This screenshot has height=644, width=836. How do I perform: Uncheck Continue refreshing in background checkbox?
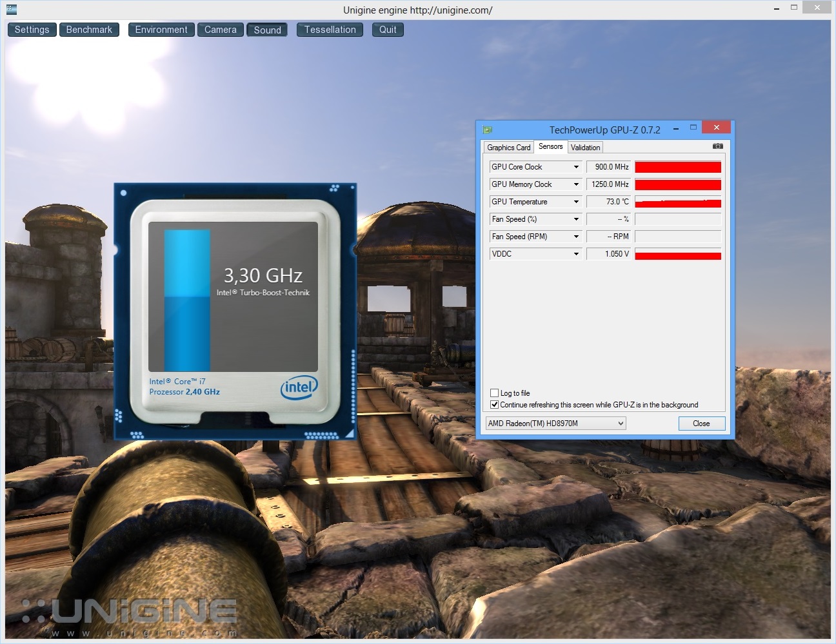(495, 405)
